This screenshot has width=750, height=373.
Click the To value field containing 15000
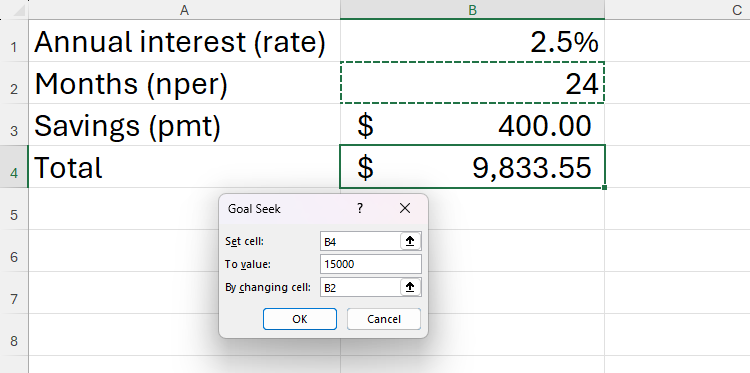pyautogui.click(x=371, y=264)
